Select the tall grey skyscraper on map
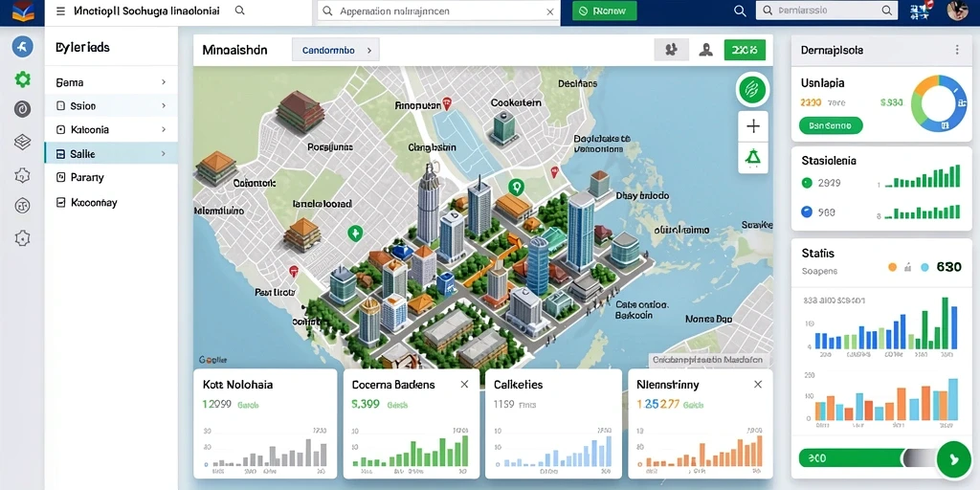The width and height of the screenshot is (980, 490). tap(428, 203)
